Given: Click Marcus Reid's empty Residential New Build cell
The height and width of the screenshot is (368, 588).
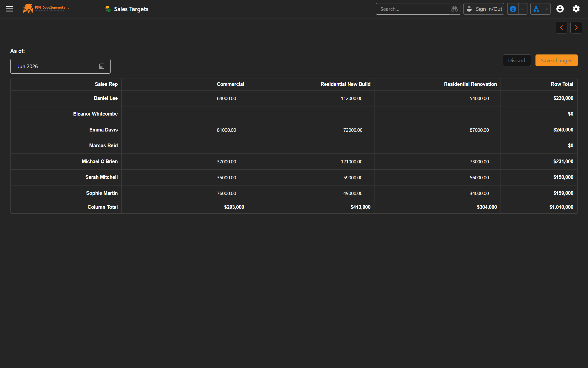Looking at the screenshot, I should (311, 146).
